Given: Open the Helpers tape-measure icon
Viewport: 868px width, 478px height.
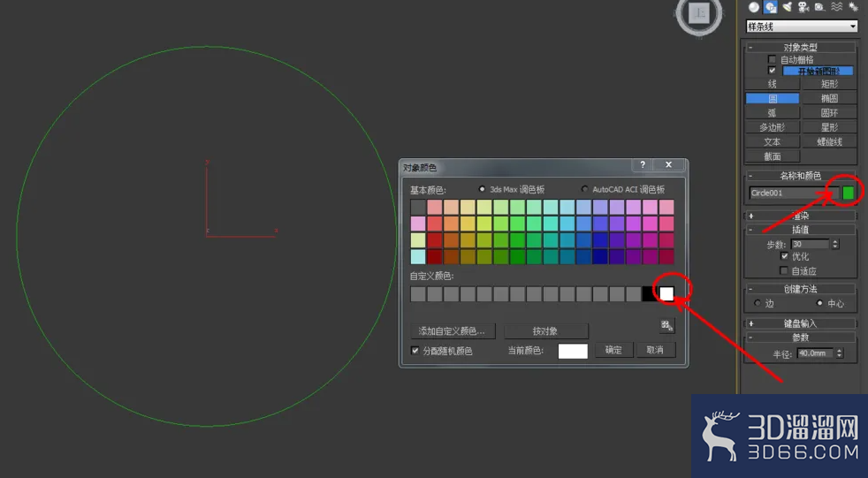Looking at the screenshot, I should [820, 7].
